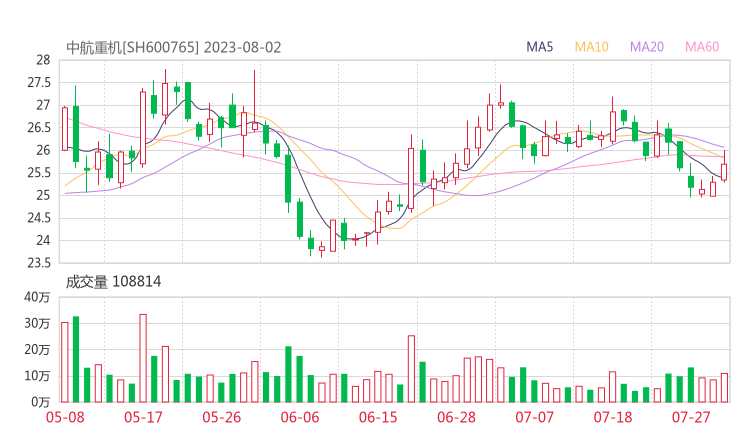Click the MA20 legend label
The width and height of the screenshot is (740, 440).
pos(647,47)
